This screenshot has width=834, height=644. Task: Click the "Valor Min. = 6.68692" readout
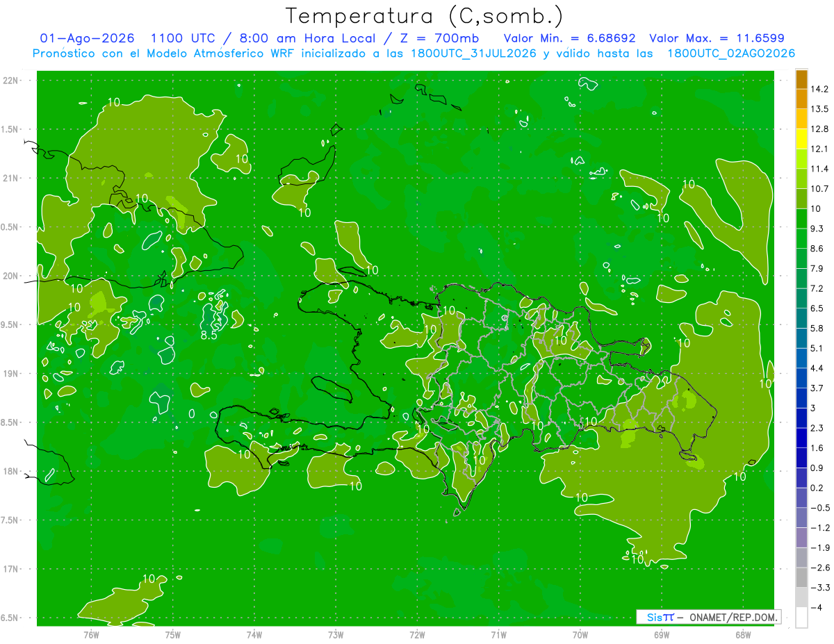coord(570,38)
